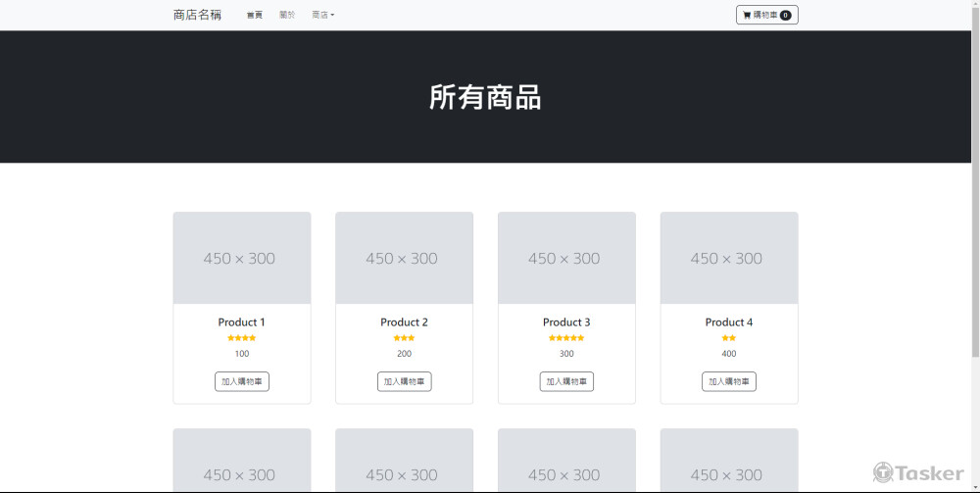Add Product 4 to the shopping cart
This screenshot has width=980, height=493.
click(x=729, y=381)
